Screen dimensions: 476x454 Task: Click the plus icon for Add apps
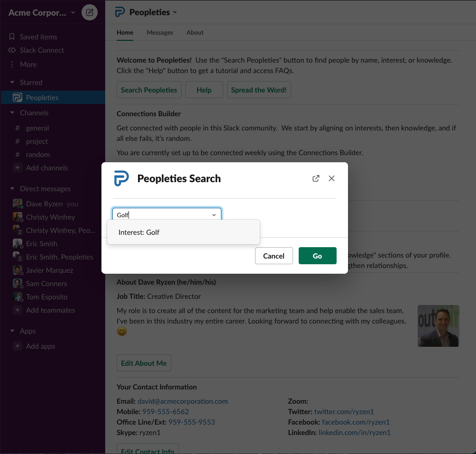[x=18, y=346]
